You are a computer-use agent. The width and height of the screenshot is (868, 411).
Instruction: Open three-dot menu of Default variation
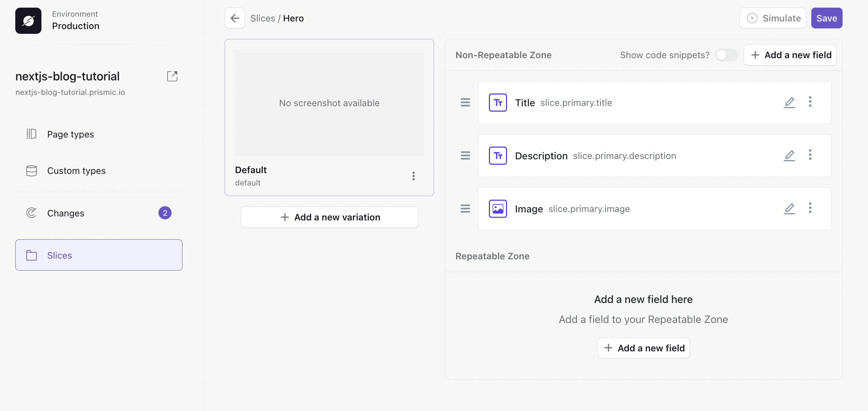click(413, 176)
